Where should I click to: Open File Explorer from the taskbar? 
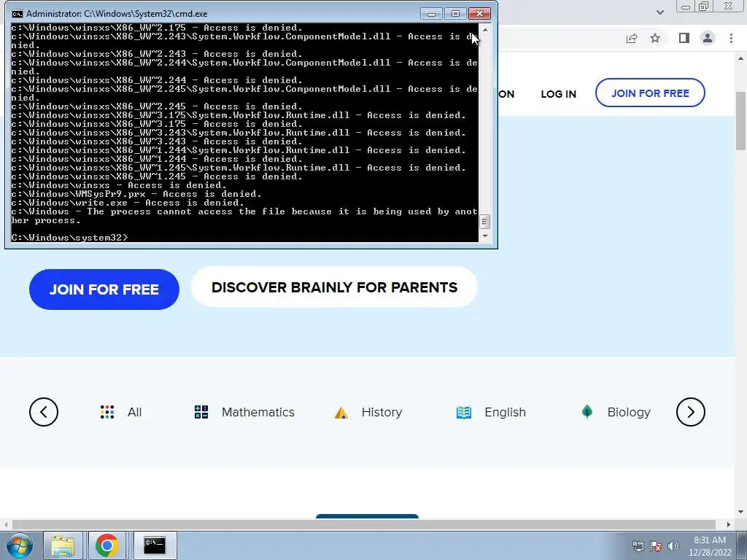pyautogui.click(x=63, y=545)
